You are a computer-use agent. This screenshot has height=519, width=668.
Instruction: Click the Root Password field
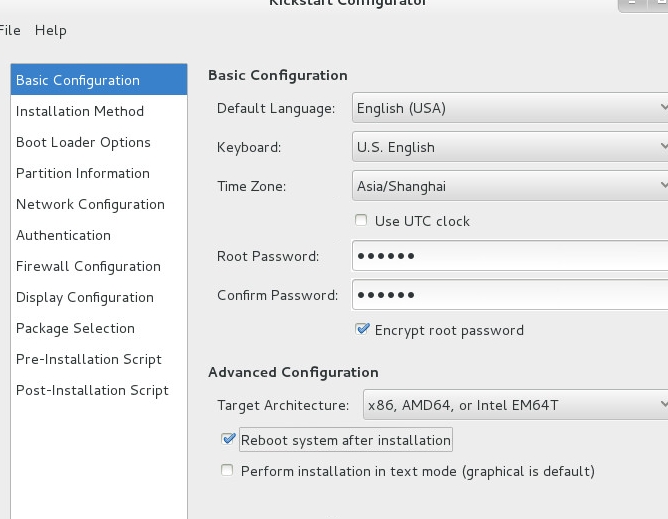pyautogui.click(x=510, y=256)
